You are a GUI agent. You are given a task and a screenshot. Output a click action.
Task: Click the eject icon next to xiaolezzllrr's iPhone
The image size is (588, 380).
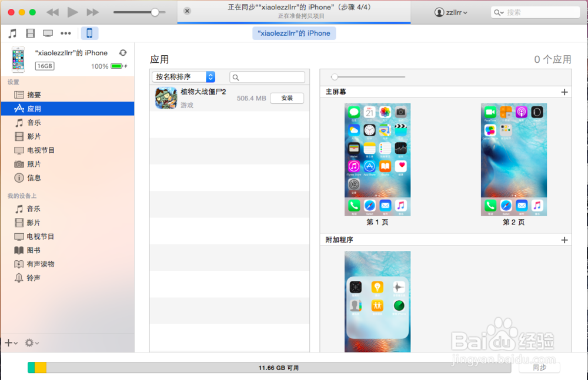coord(123,52)
